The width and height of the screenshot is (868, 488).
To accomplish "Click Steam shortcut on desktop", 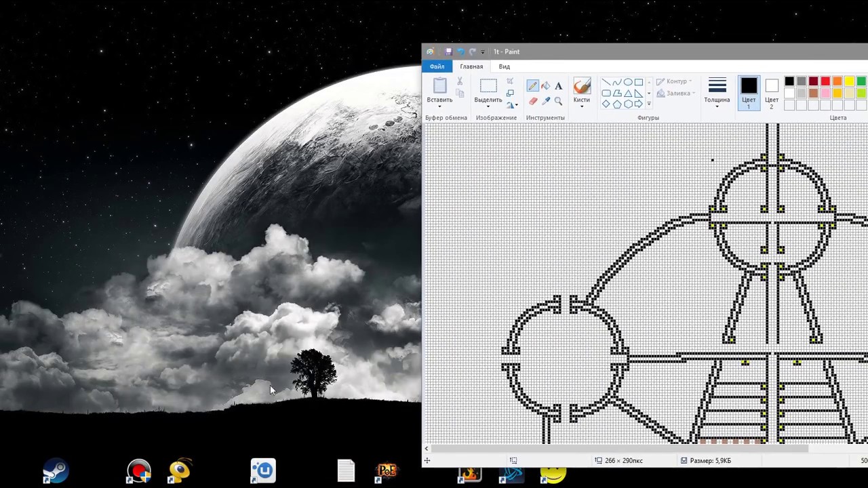I will [55, 470].
